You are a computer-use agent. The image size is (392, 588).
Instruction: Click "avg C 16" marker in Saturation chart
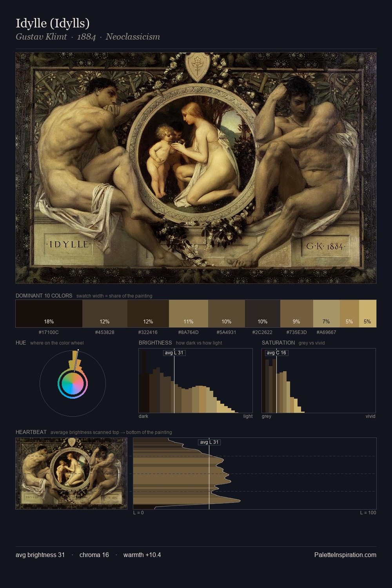click(276, 353)
